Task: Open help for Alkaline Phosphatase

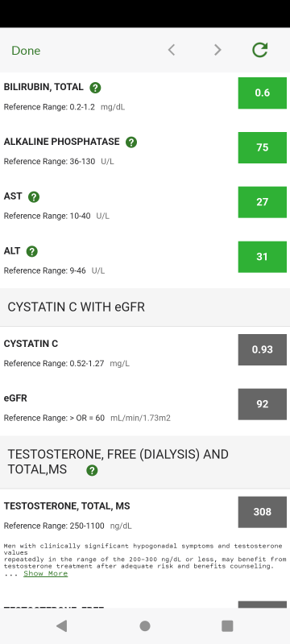Action: click(x=131, y=142)
